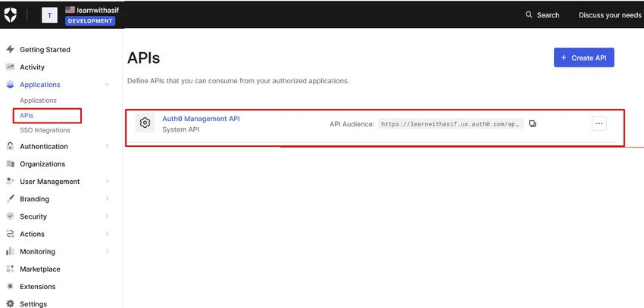The image size is (644, 308).
Task: Open the Auth0 Management API link
Action: pyautogui.click(x=201, y=119)
